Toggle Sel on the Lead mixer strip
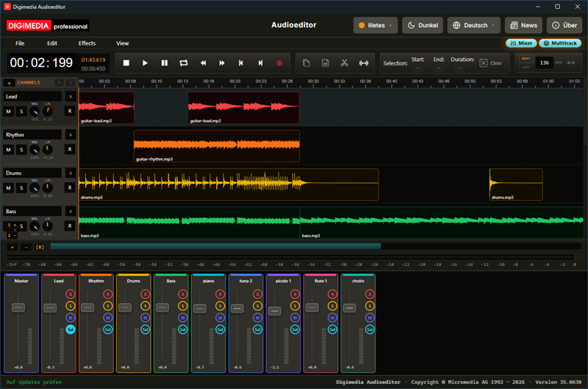 [x=70, y=329]
